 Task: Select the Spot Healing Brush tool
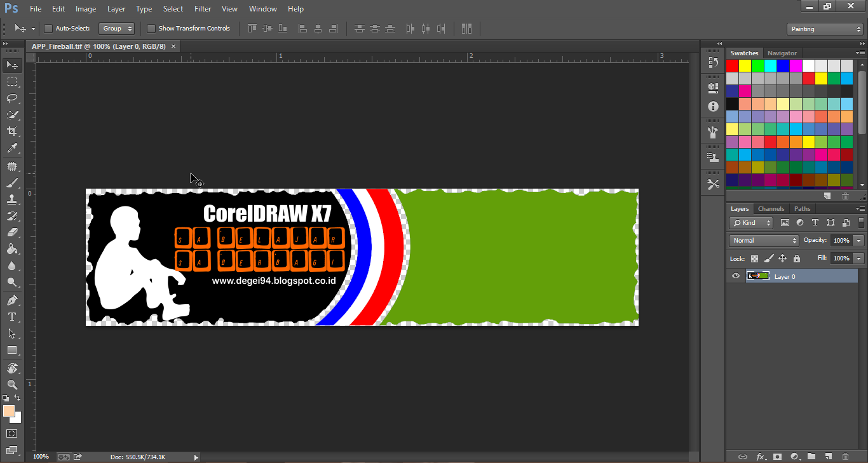12,166
